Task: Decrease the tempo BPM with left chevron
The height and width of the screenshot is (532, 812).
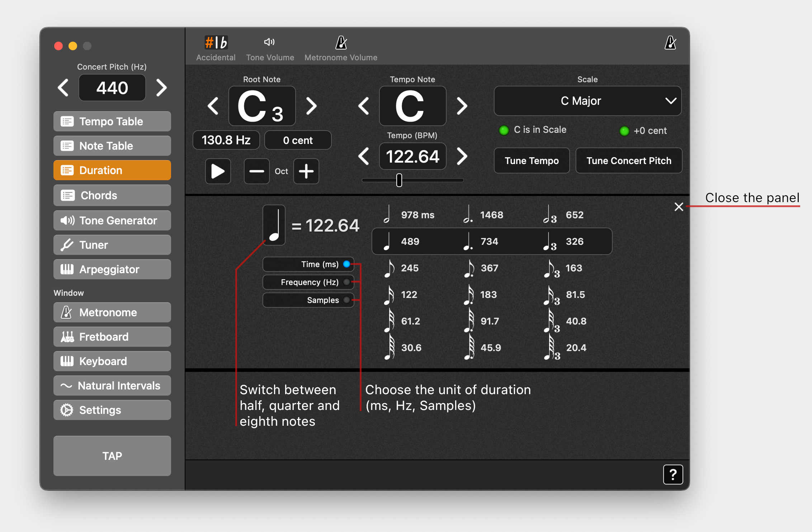Action: (x=364, y=156)
